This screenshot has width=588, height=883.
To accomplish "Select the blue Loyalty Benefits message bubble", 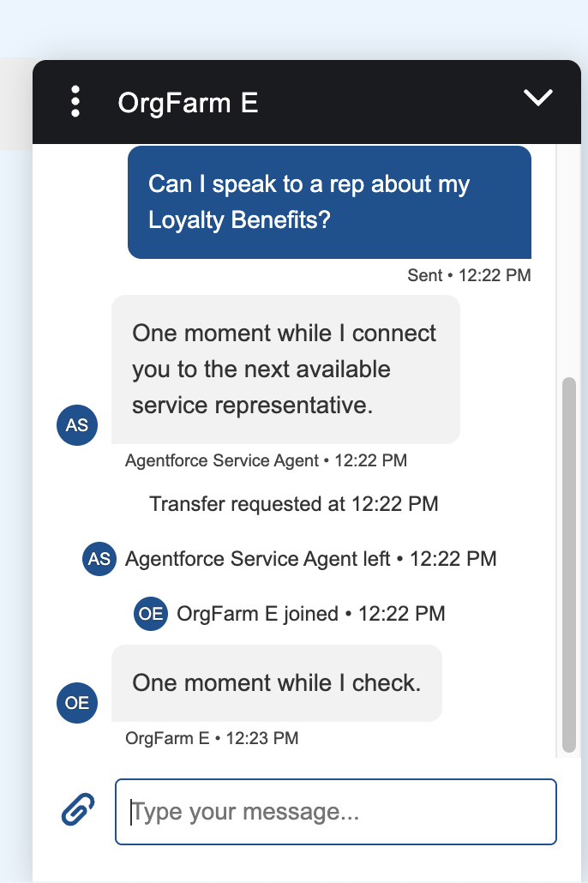I will pos(329,202).
